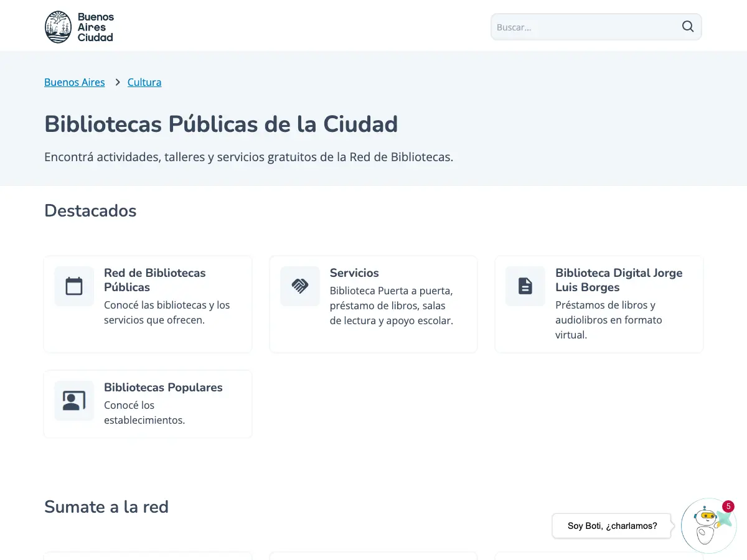
Task: Click the "Soy Boti, ¿charlamos?" bubble
Action: click(x=612, y=526)
